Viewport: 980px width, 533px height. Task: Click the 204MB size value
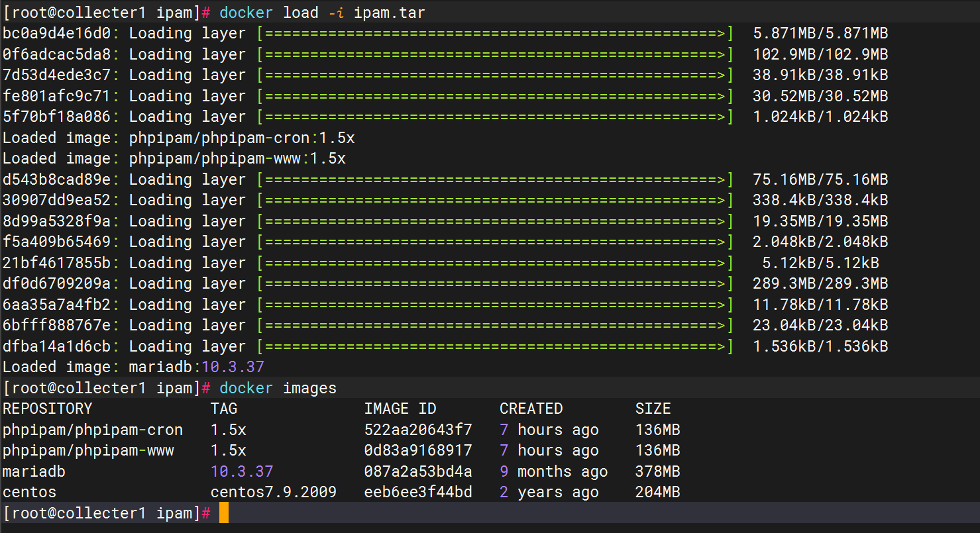[658, 492]
